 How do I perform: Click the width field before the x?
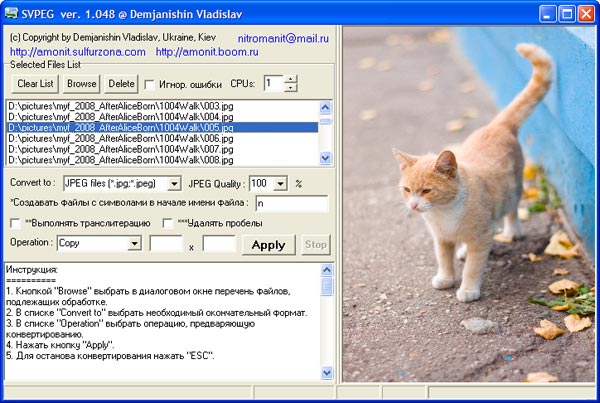[x=166, y=243]
